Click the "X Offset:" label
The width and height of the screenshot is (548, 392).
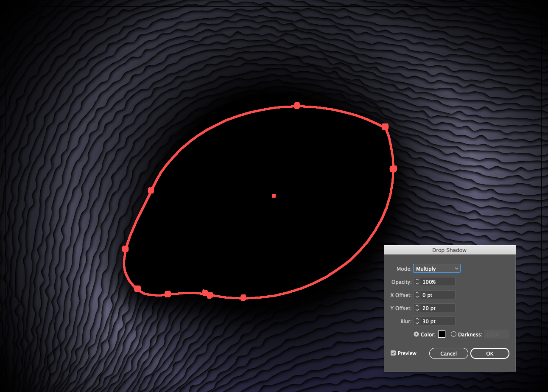401,295
